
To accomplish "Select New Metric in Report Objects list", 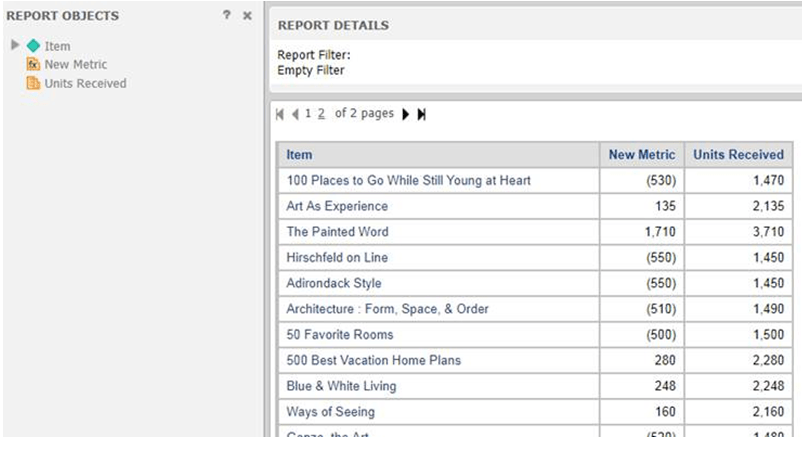I will [76, 64].
